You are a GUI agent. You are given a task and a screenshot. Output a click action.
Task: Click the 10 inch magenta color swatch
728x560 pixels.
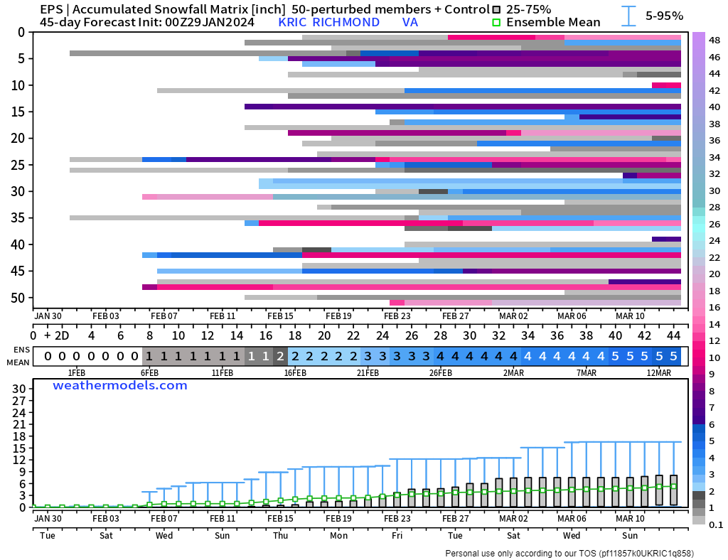pos(699,357)
